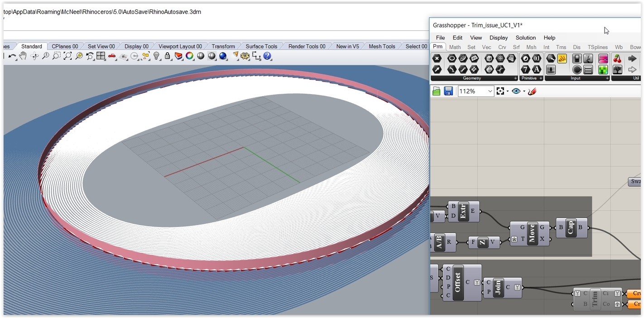This screenshot has width=644, height=318.
Task: Click the red car icon
Action: [112, 56]
